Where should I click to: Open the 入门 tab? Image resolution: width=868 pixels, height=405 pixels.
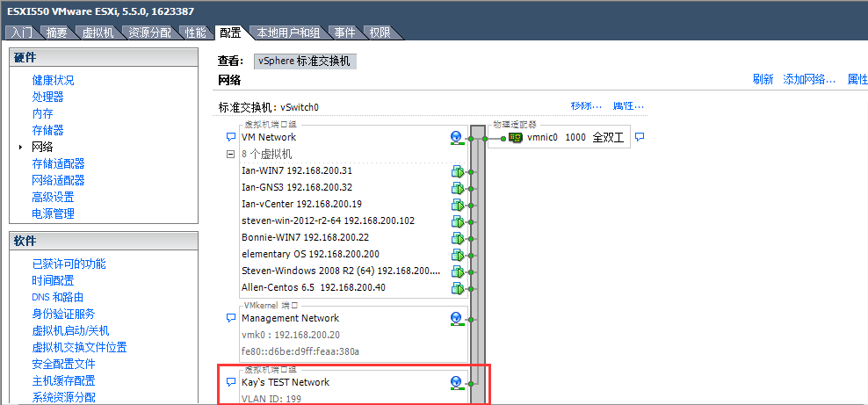[22, 33]
